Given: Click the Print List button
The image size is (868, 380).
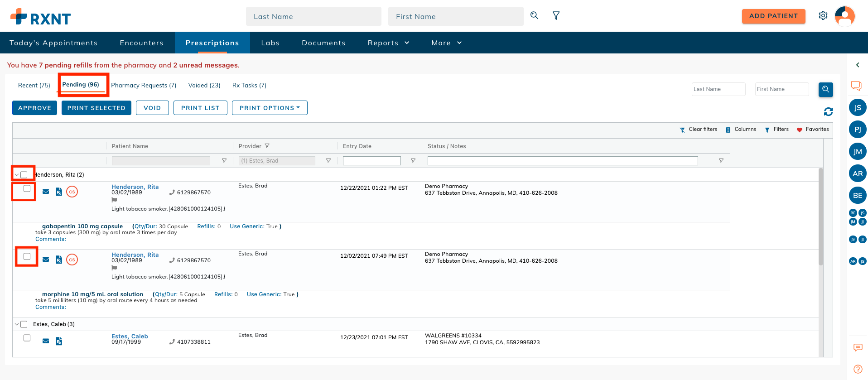Looking at the screenshot, I should tap(200, 108).
